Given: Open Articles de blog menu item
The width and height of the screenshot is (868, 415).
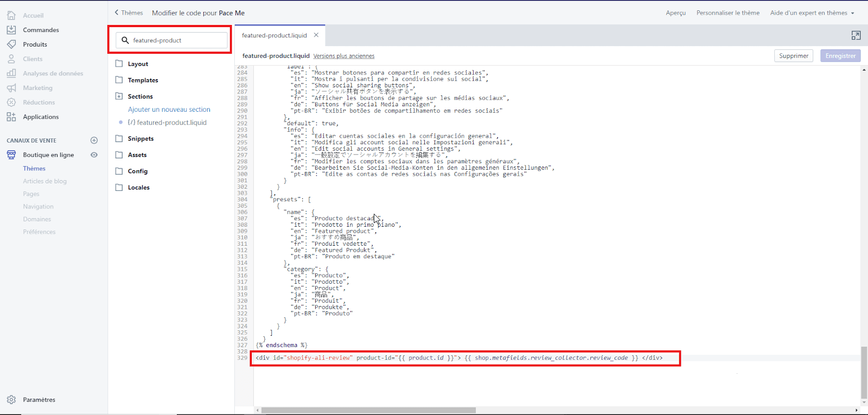Looking at the screenshot, I should (45, 181).
